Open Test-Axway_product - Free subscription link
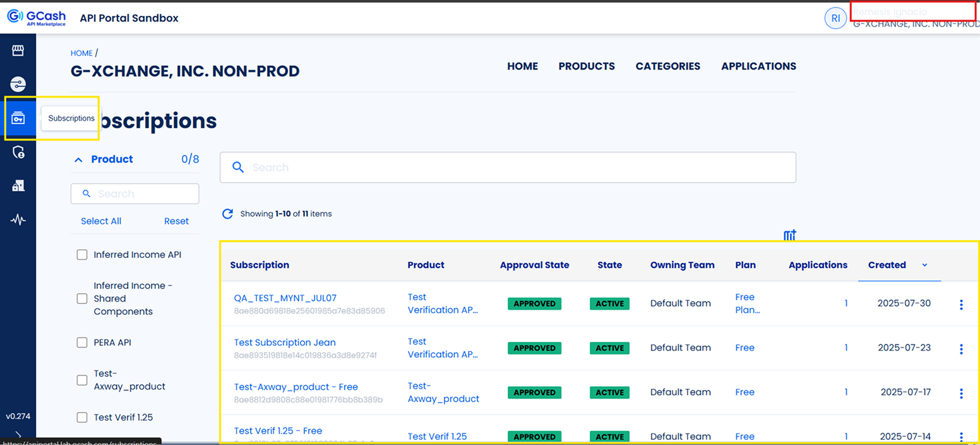Viewport: 980px width, 445px height. [296, 387]
